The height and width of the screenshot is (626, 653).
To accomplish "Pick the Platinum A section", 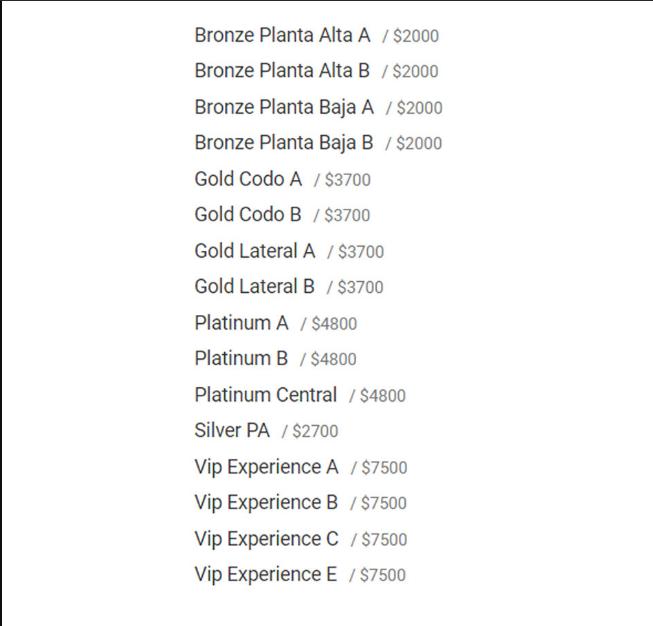I will point(241,323).
